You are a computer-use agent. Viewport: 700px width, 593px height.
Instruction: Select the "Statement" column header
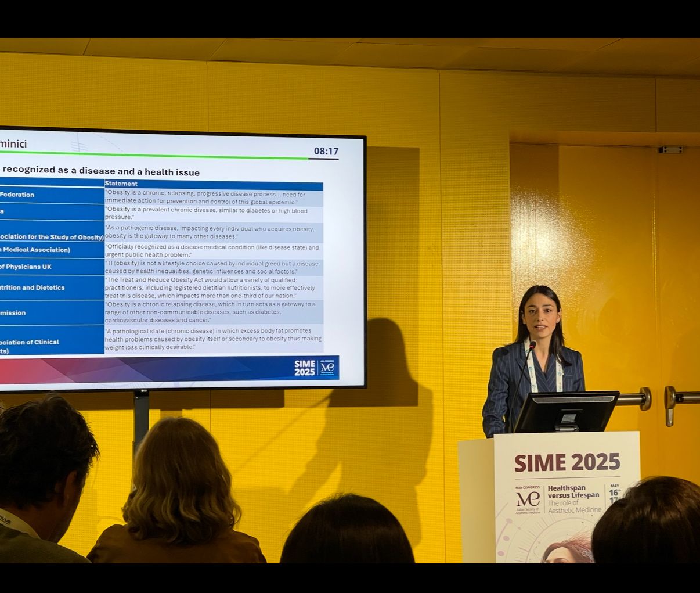point(121,184)
